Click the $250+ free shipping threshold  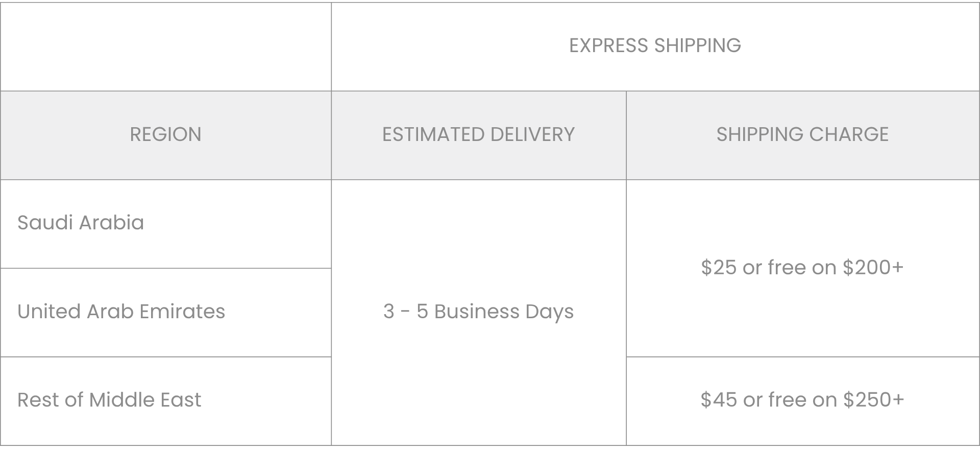873,400
